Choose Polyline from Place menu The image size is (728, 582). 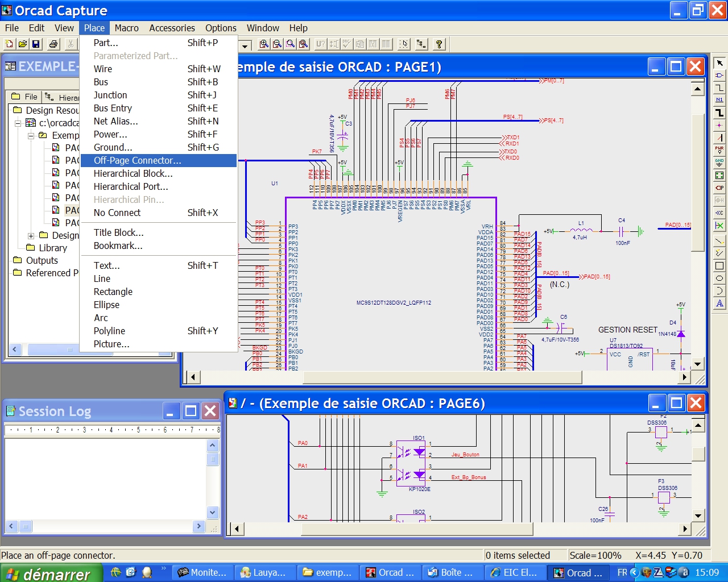point(158,331)
